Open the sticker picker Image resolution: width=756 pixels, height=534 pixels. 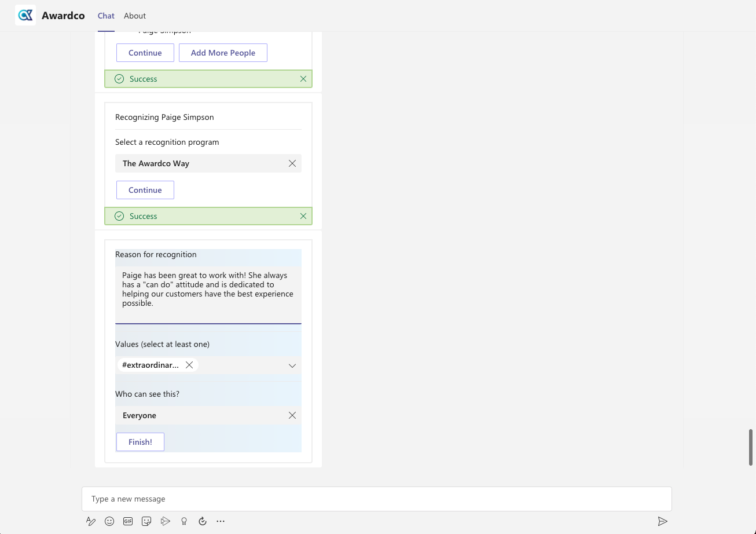click(146, 521)
